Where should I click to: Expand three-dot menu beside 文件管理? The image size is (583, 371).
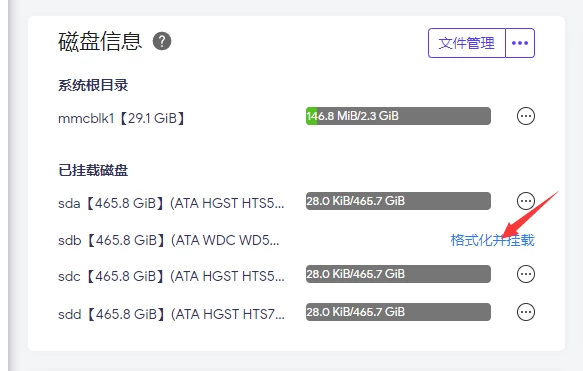coord(520,43)
